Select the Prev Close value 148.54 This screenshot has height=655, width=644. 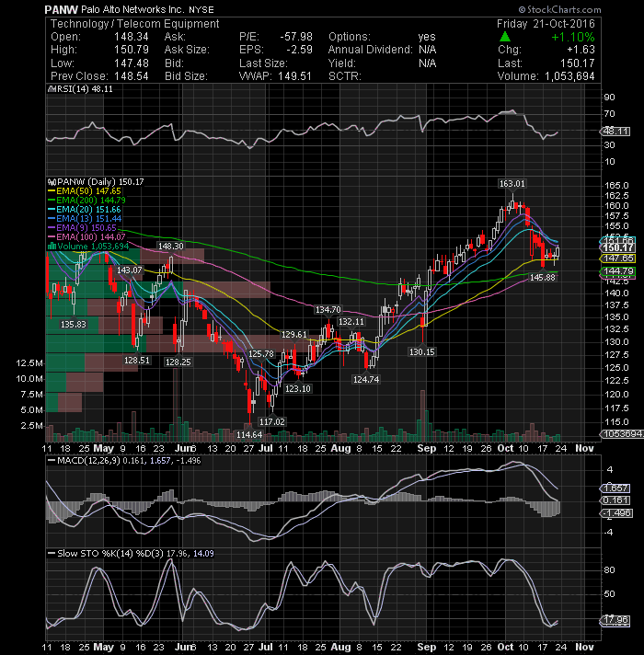tap(132, 76)
